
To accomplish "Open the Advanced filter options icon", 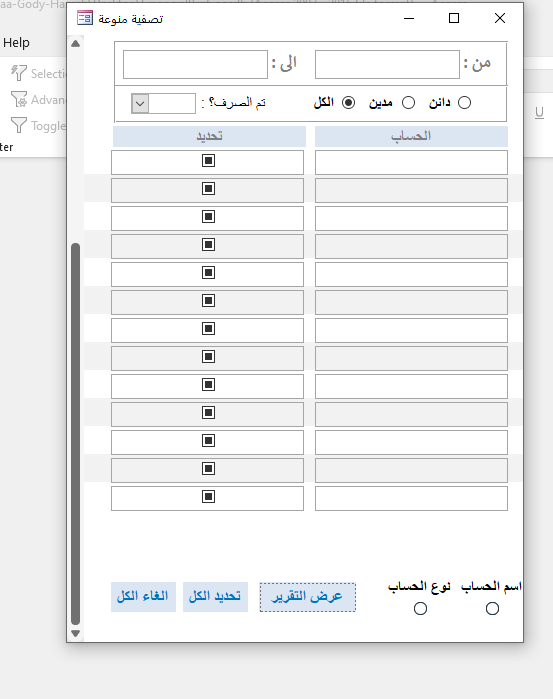I will [19, 99].
